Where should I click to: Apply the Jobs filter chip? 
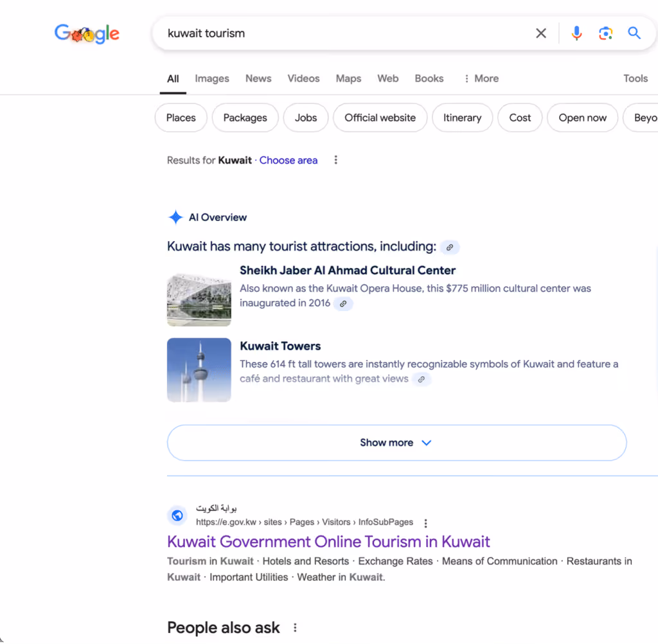[x=305, y=118]
